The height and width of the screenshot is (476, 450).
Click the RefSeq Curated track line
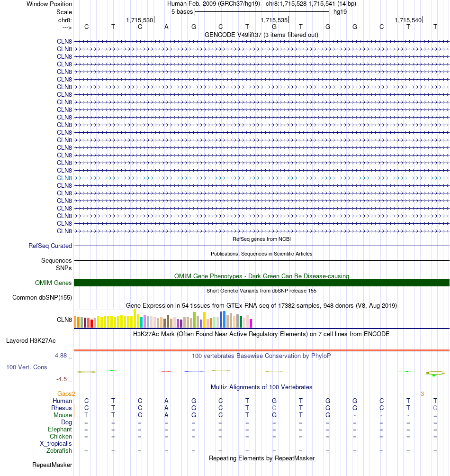(261, 246)
